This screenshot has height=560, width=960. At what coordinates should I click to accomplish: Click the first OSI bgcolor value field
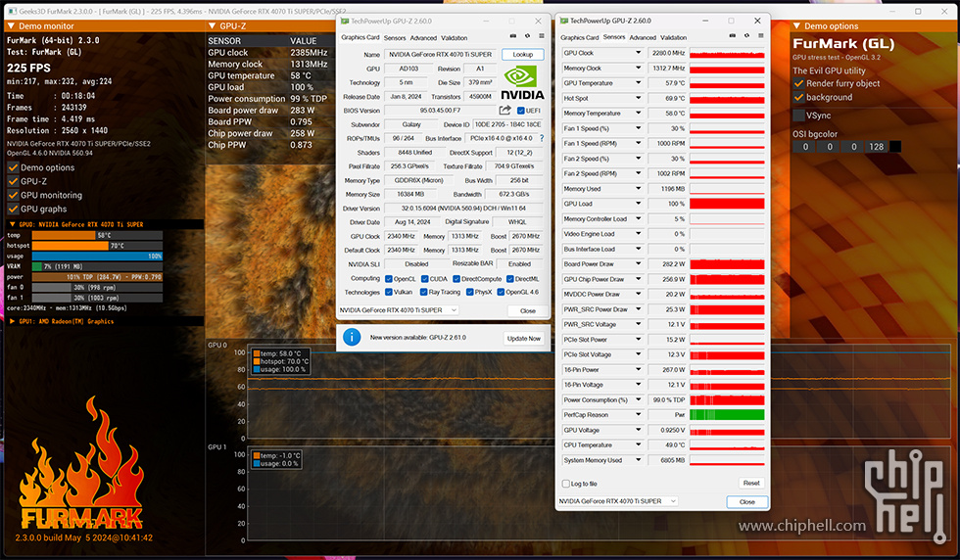[805, 147]
